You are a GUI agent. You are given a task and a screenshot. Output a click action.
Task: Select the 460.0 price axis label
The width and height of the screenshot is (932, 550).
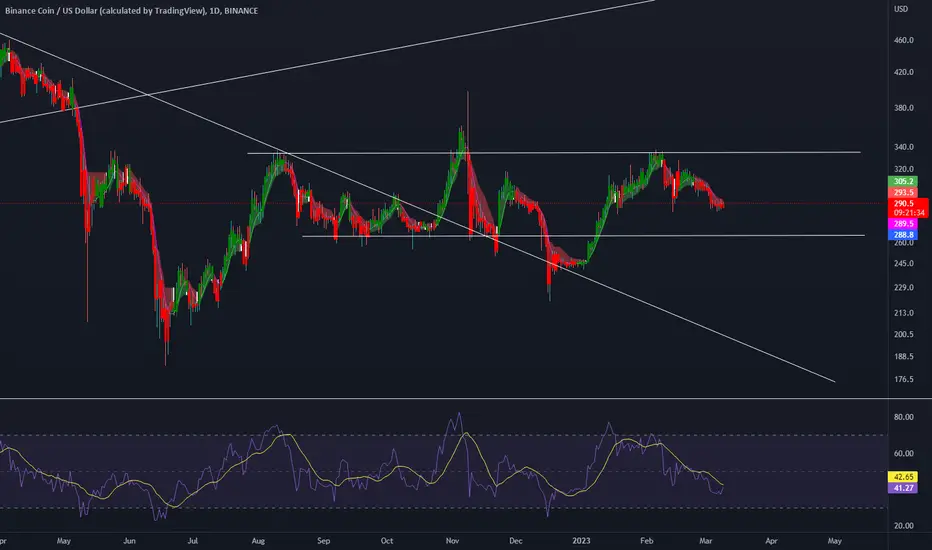tap(903, 40)
